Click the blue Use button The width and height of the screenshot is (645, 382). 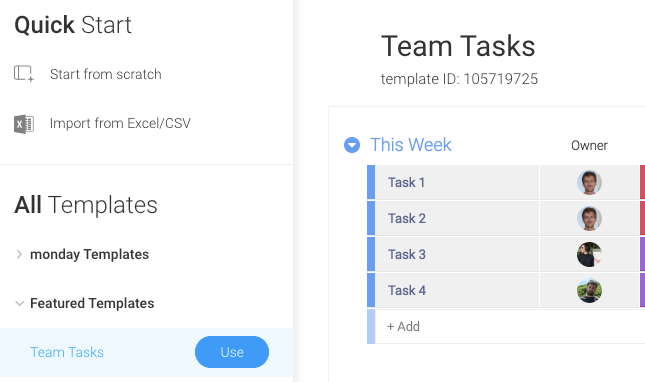click(x=232, y=352)
